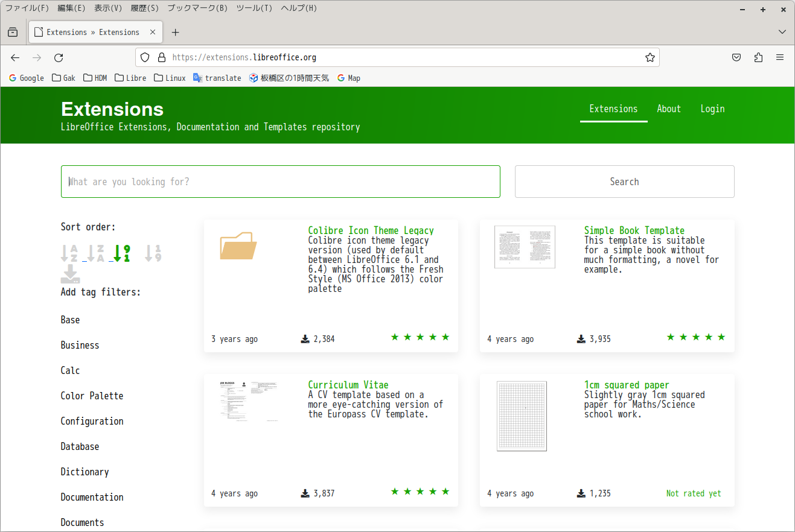The height and width of the screenshot is (532, 795).
Task: Open the ブックマーク(B) menu
Action: [x=197, y=8]
